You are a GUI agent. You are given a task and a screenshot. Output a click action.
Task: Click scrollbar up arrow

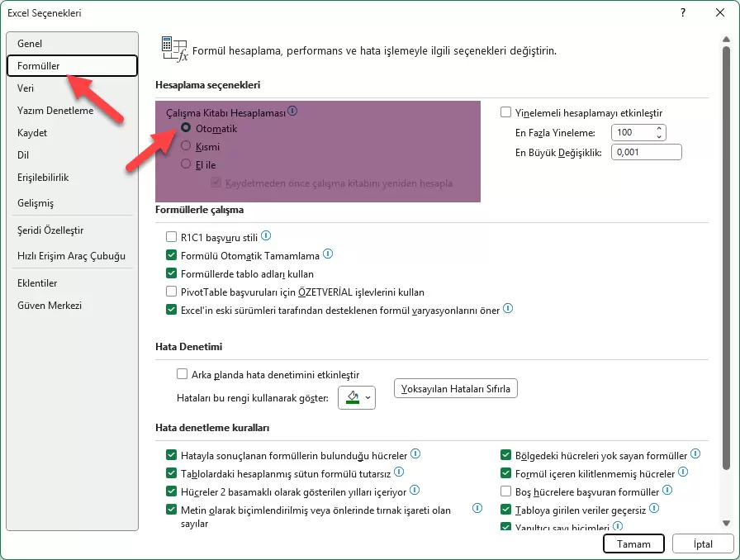tap(726, 39)
